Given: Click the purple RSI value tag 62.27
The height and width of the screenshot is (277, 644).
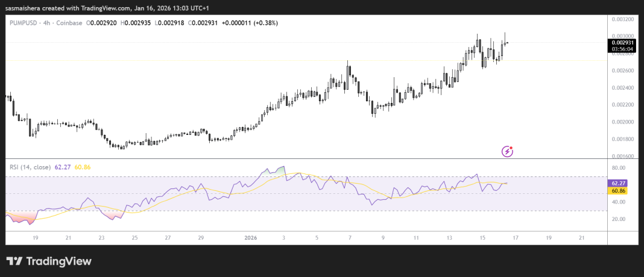Looking at the screenshot, I should 619,183.
